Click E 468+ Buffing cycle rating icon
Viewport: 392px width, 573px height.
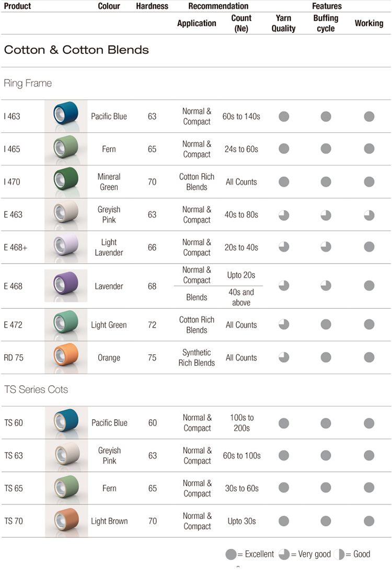point(326,247)
